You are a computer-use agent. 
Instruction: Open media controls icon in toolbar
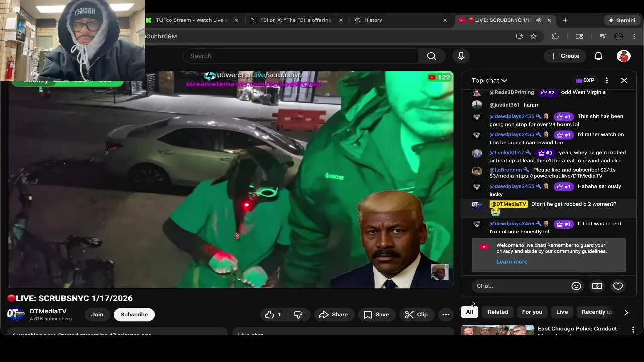[603, 36]
